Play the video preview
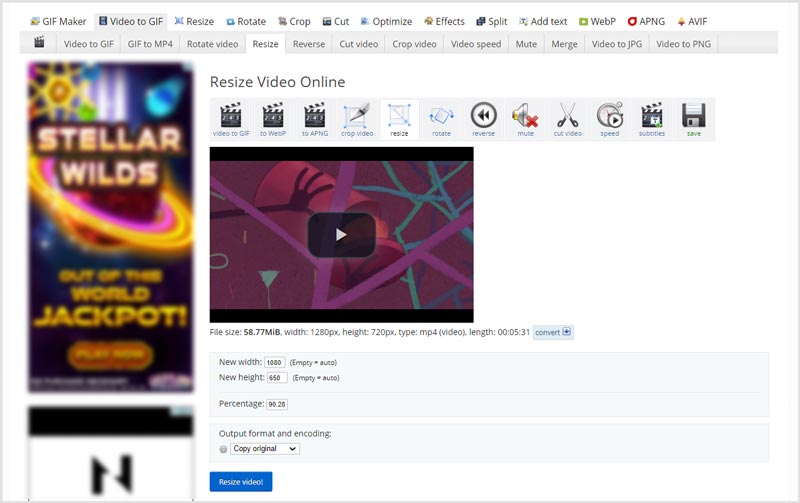Viewport: 800px width, 503px height. click(341, 235)
